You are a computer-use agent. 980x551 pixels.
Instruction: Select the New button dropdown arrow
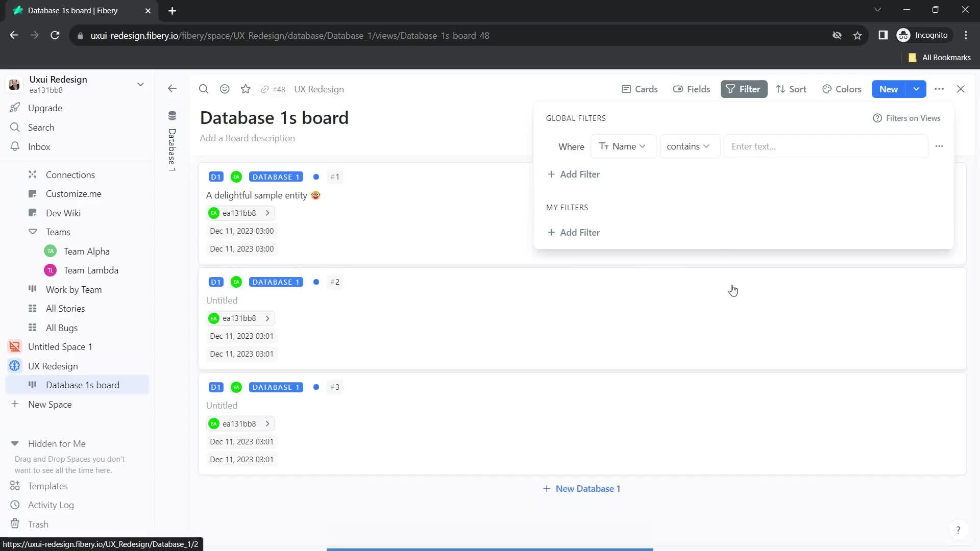(917, 88)
